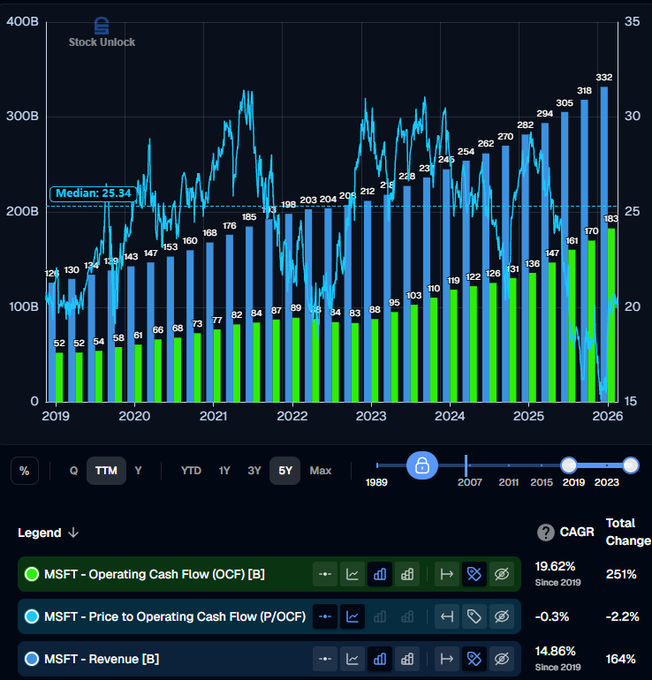Set bar chart type for Price to OCF
Image resolution: width=652 pixels, height=680 pixels.
tap(380, 616)
